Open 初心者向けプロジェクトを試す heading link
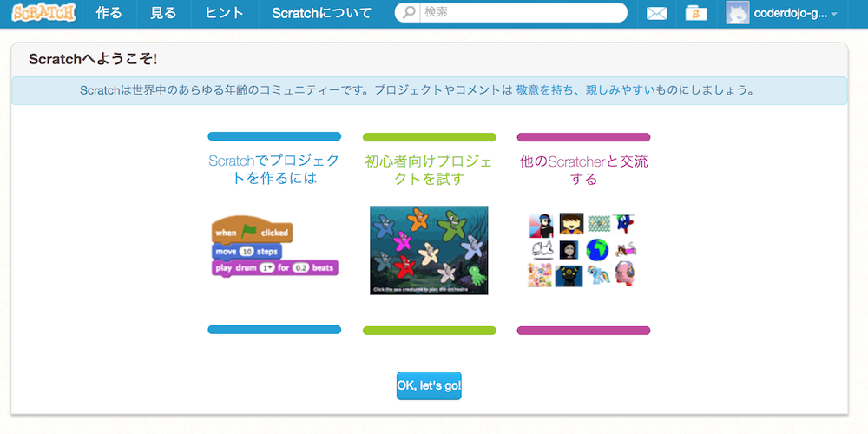The image size is (868, 434). point(429,169)
